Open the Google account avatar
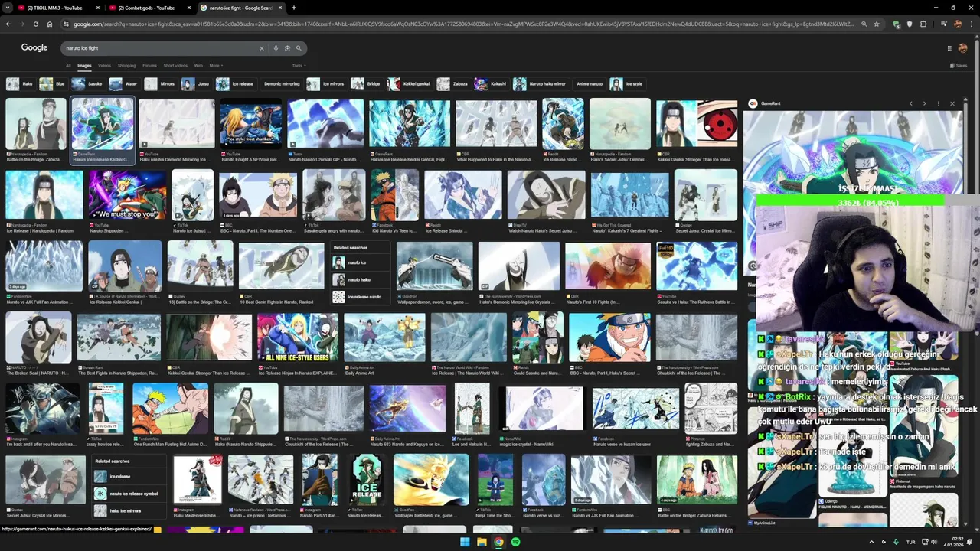 point(962,48)
